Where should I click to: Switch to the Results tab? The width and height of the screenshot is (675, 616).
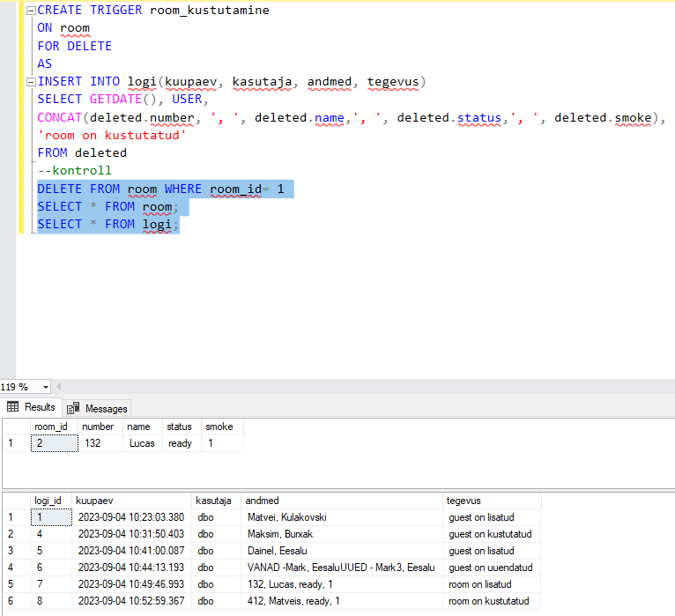click(32, 407)
